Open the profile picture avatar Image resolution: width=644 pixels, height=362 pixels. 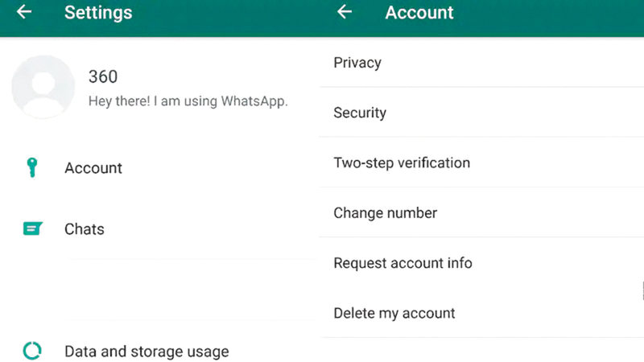click(43, 87)
